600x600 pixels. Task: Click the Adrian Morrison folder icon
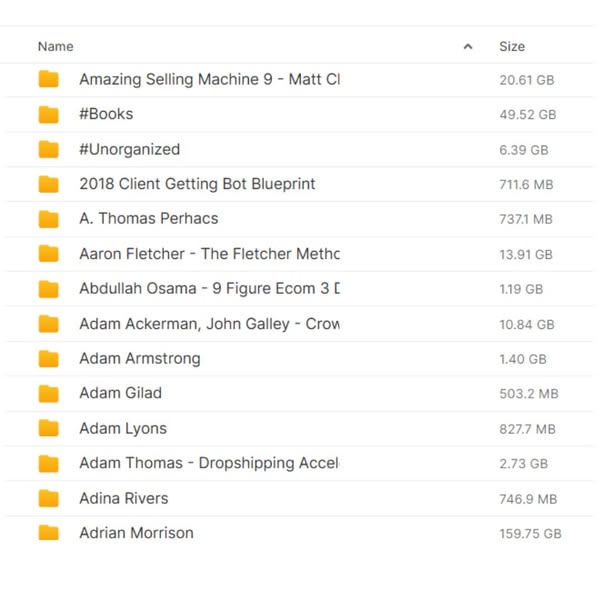click(48, 533)
